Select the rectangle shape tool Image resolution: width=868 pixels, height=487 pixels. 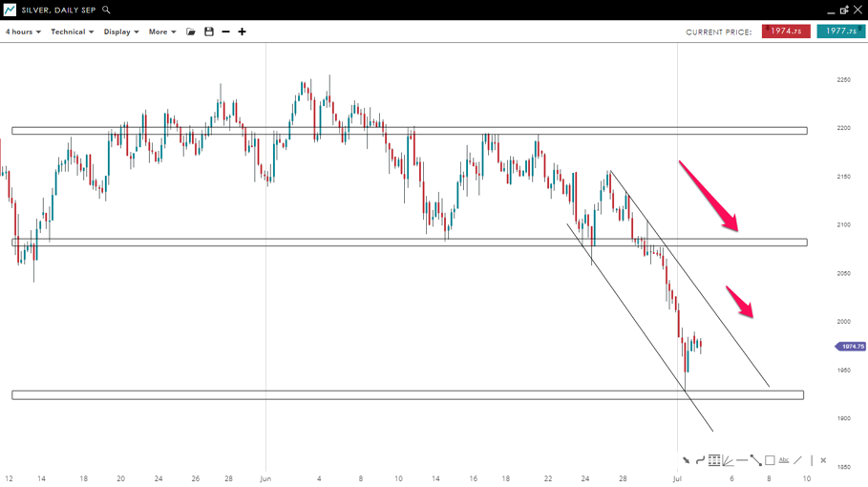tap(770, 460)
